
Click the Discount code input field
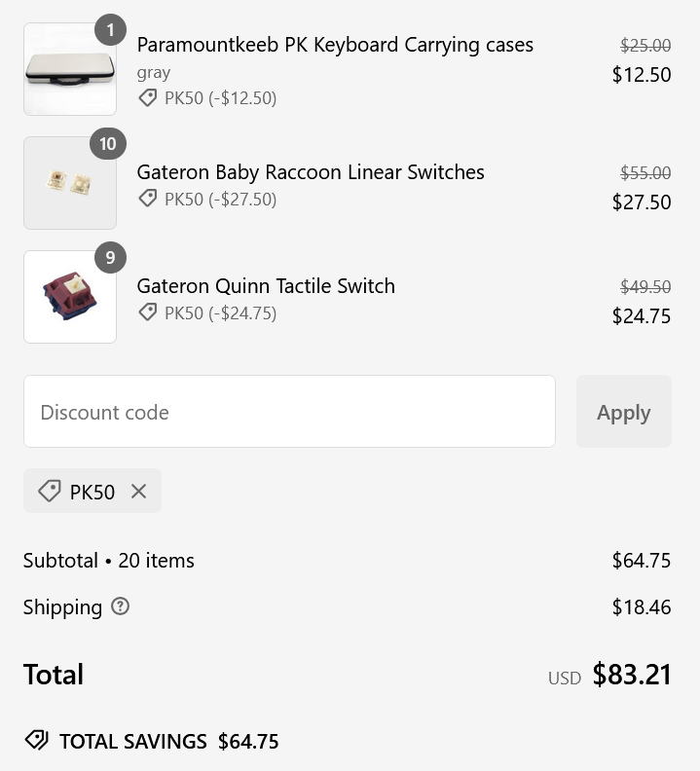point(289,412)
